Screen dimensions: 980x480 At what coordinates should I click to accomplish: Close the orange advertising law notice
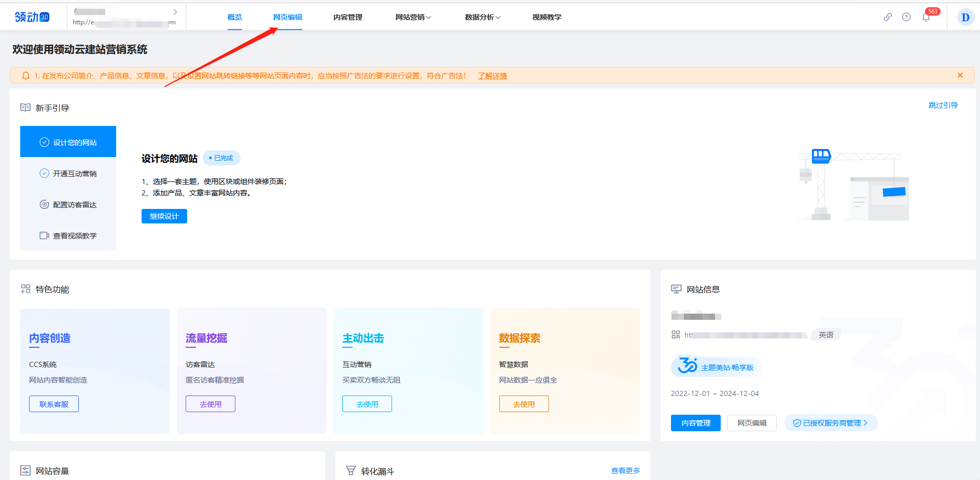(x=960, y=75)
